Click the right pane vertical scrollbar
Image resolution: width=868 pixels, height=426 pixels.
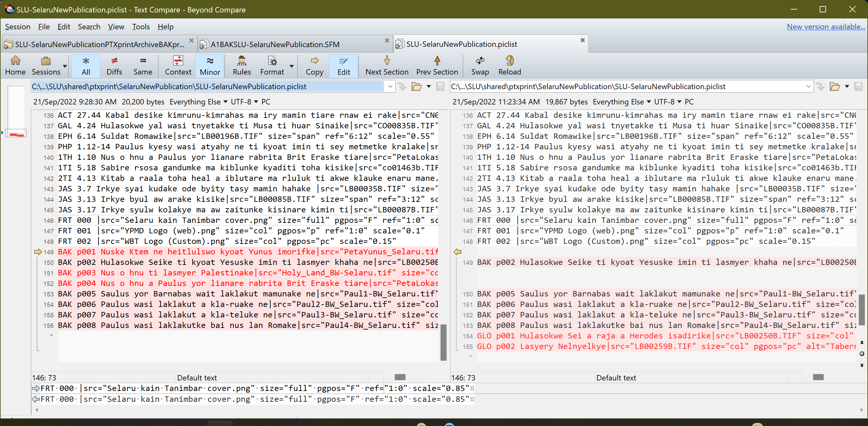[x=862, y=310]
